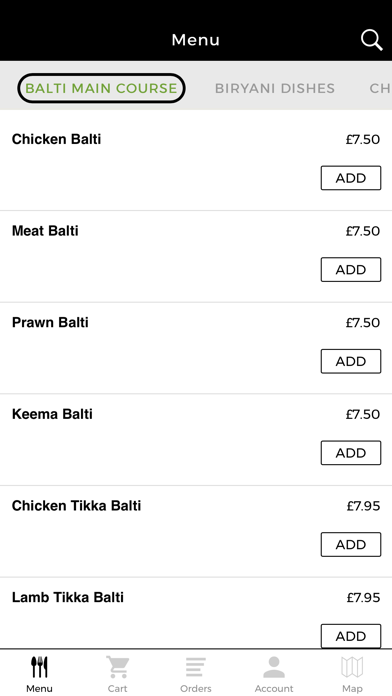Open the Keema Balti item name
Image resolution: width=392 pixels, height=696 pixels.
click(x=52, y=414)
